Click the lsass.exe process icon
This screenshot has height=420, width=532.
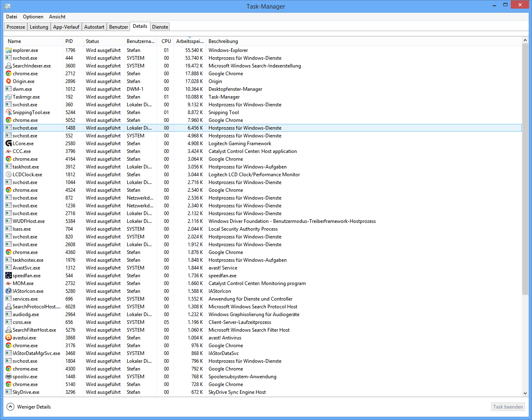[9, 229]
